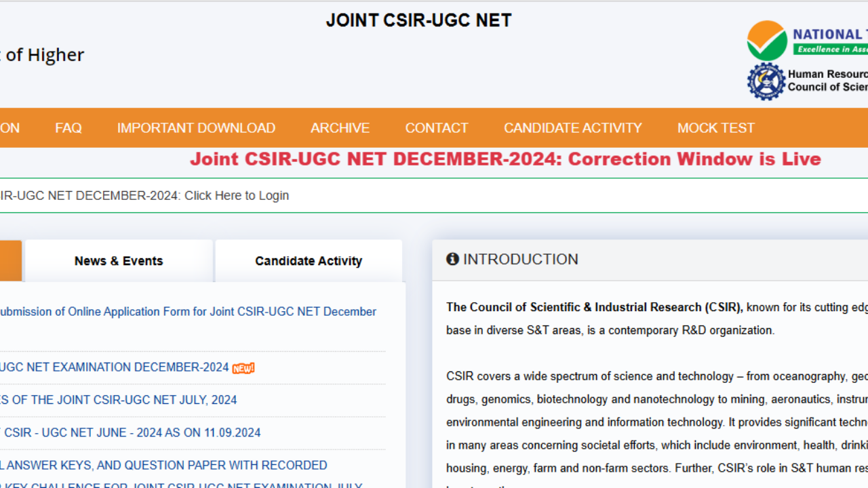Image resolution: width=868 pixels, height=488 pixels.
Task: Open the FAQ menu item
Action: point(68,127)
